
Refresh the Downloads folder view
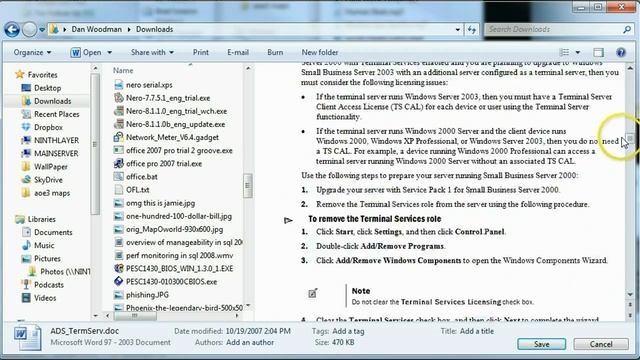click(472, 29)
